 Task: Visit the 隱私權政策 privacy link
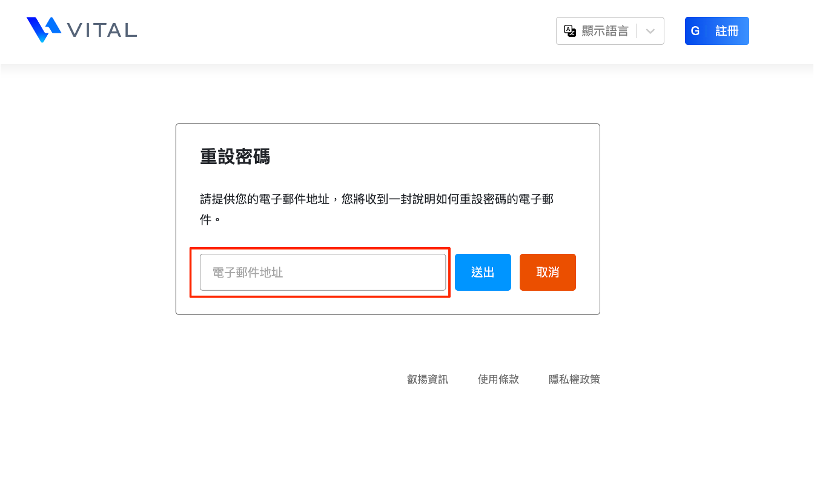pyautogui.click(x=574, y=380)
